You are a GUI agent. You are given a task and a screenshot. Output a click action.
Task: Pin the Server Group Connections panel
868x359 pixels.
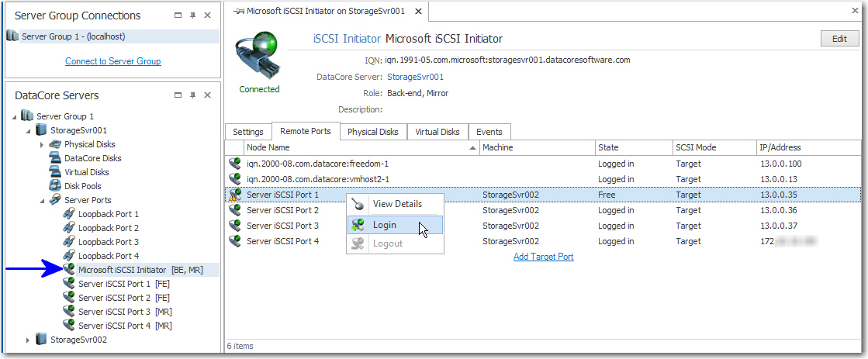pos(192,16)
